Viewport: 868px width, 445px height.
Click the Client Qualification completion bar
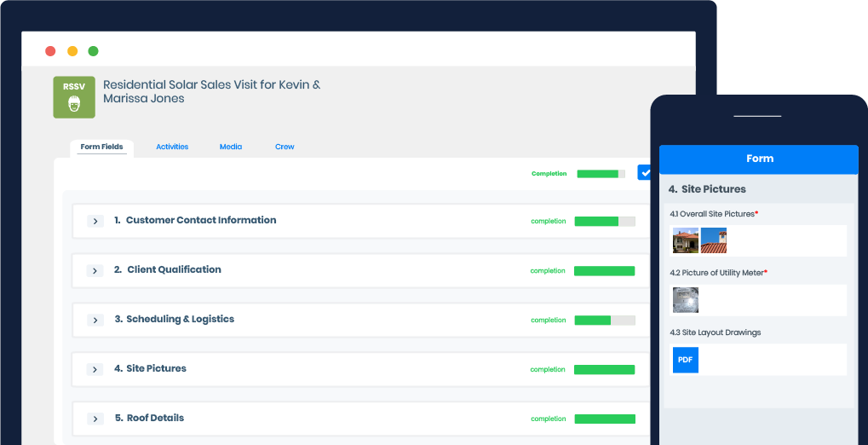point(604,270)
